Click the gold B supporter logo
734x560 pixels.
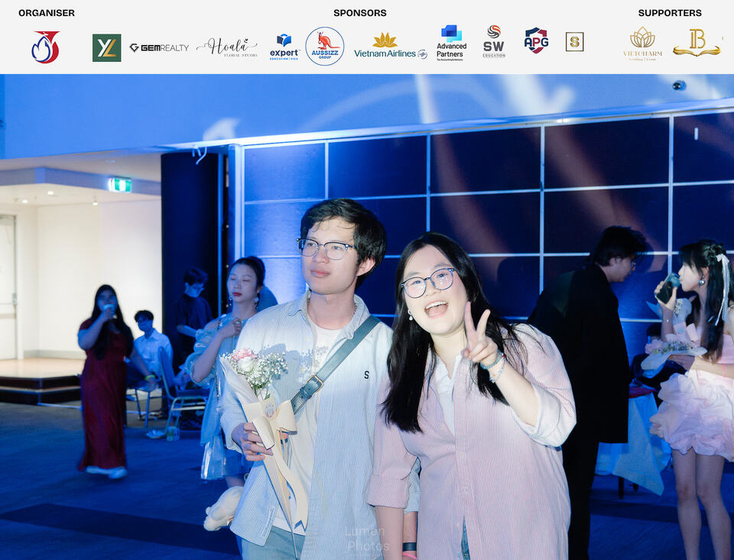(697, 43)
